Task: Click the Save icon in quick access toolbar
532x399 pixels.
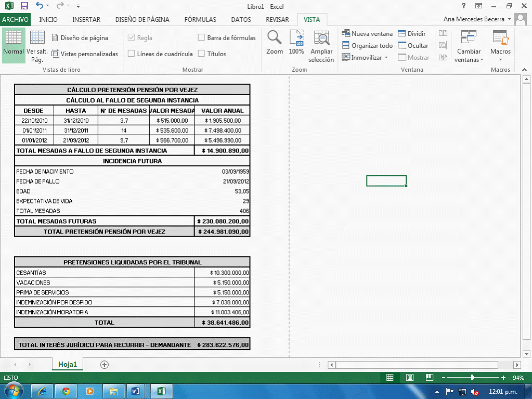Action: (x=24, y=6)
